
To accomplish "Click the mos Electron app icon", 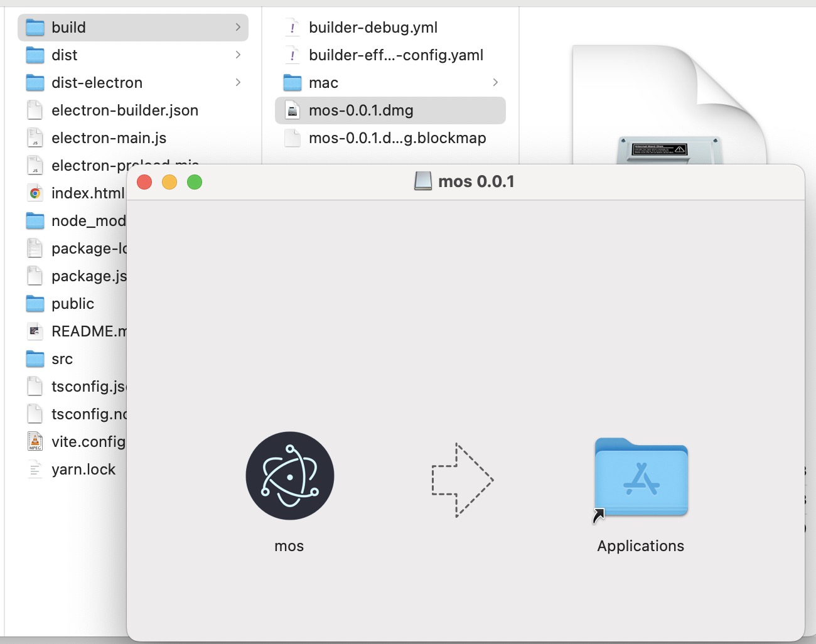I will click(x=289, y=475).
